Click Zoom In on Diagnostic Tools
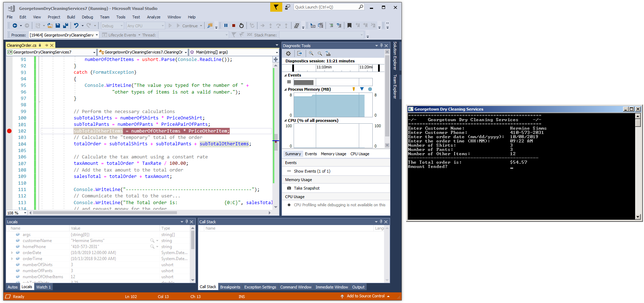This screenshot has height=303, width=644. click(x=311, y=54)
